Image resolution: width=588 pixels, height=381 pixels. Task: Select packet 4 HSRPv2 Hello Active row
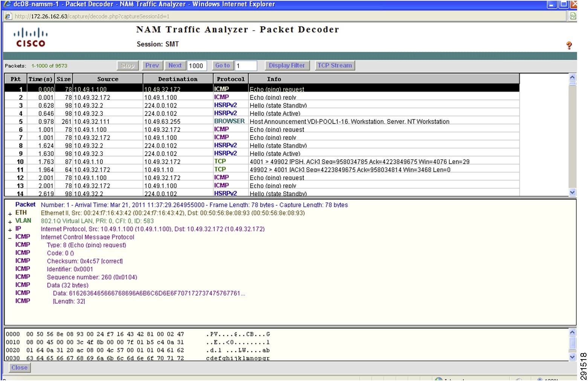tap(262, 113)
